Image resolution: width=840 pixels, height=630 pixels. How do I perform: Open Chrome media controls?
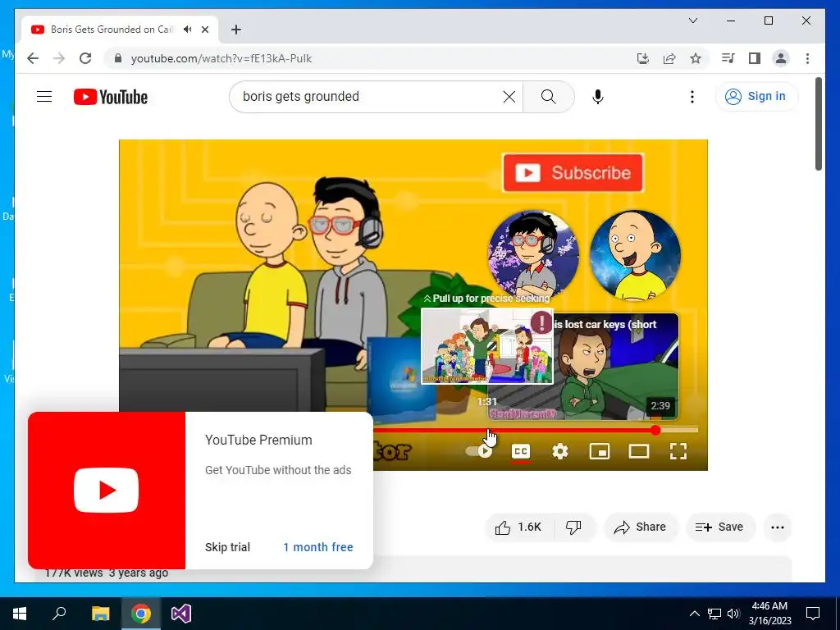pos(728,58)
